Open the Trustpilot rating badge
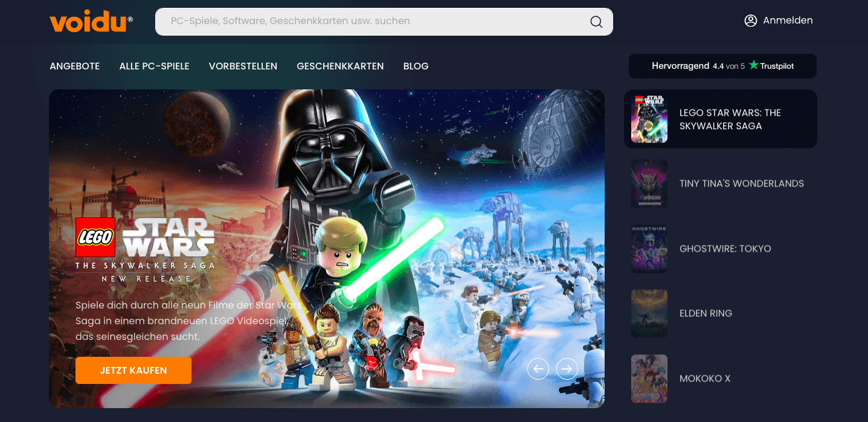The width and height of the screenshot is (868, 422). 722,66
